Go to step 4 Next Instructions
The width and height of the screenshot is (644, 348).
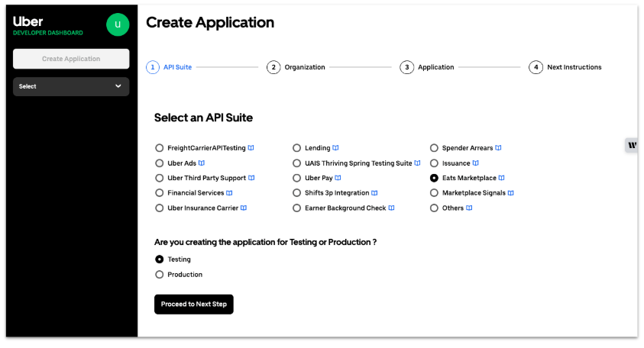click(x=565, y=67)
